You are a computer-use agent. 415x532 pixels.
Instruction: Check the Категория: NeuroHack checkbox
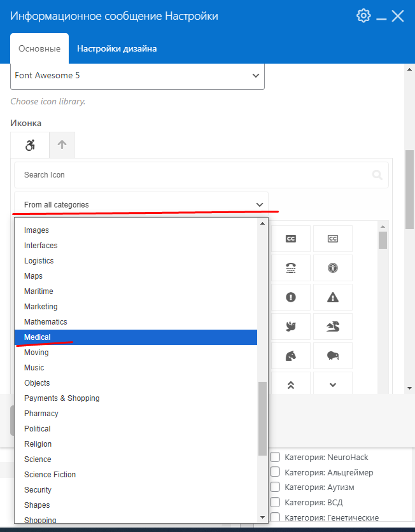point(276,458)
